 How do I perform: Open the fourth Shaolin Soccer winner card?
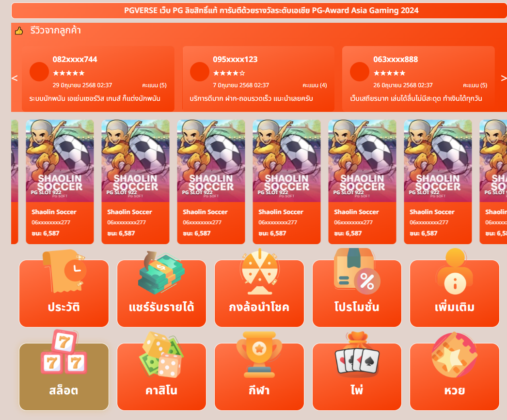286,182
